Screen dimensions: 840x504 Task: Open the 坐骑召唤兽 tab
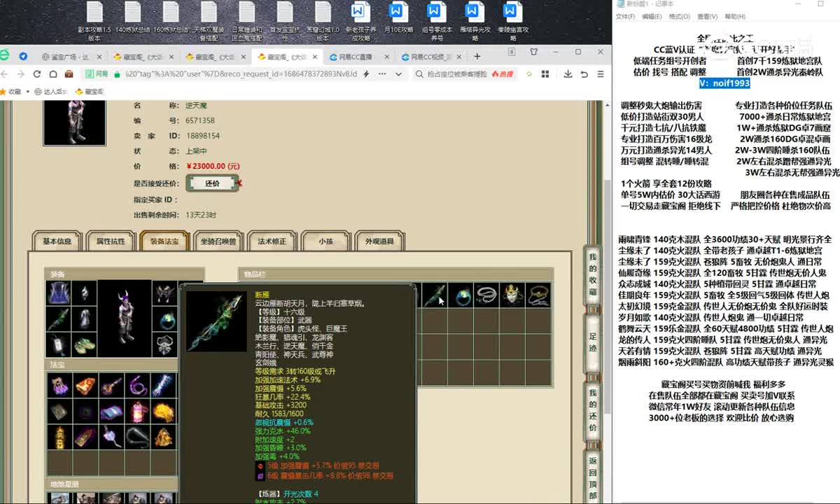point(218,241)
